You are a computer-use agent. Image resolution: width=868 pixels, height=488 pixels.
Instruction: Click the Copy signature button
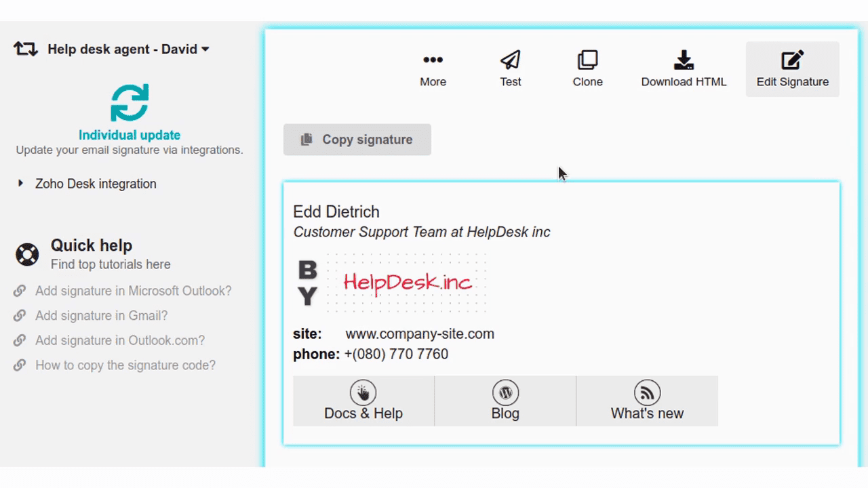coord(357,140)
